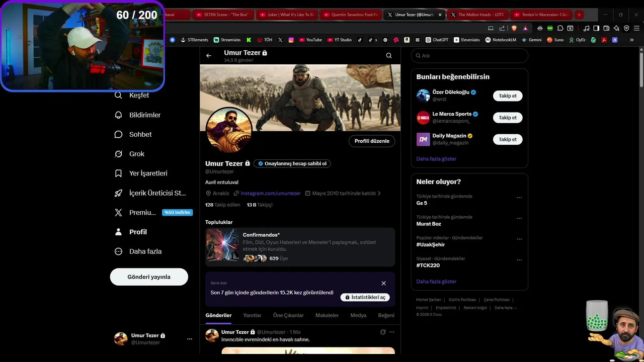Open the YouTube bookmark
Screen dimensions: 644x362
coord(310,40)
